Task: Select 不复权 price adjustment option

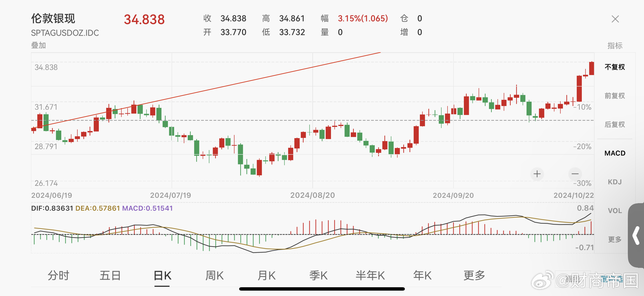Action: point(615,67)
